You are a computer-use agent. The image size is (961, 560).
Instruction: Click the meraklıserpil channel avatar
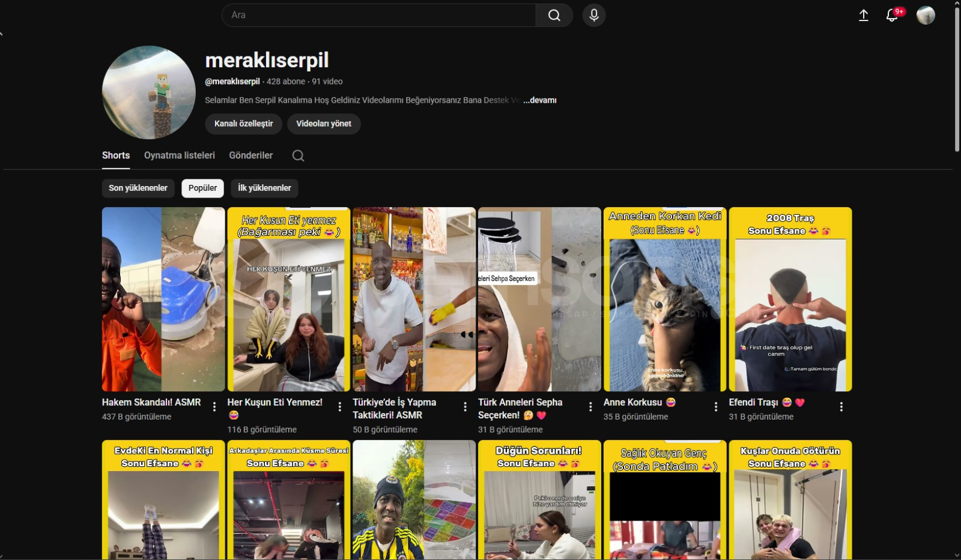(x=149, y=92)
